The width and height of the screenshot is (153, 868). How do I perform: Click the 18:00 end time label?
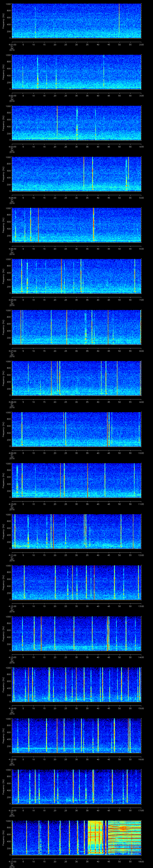[141, 861]
